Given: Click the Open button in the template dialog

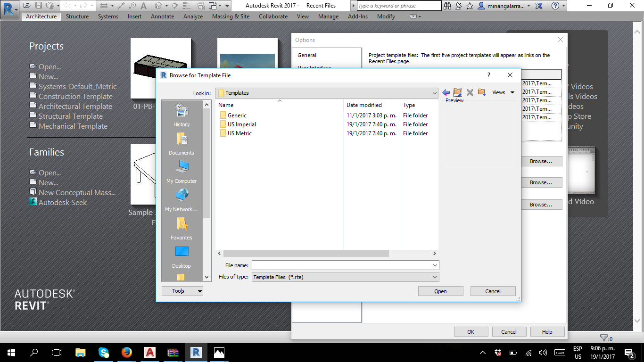Looking at the screenshot, I should (440, 291).
